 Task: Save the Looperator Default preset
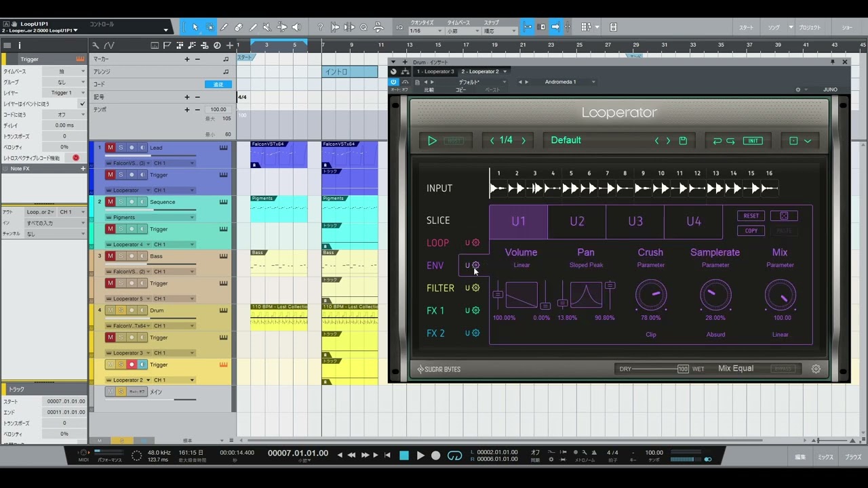coord(683,140)
